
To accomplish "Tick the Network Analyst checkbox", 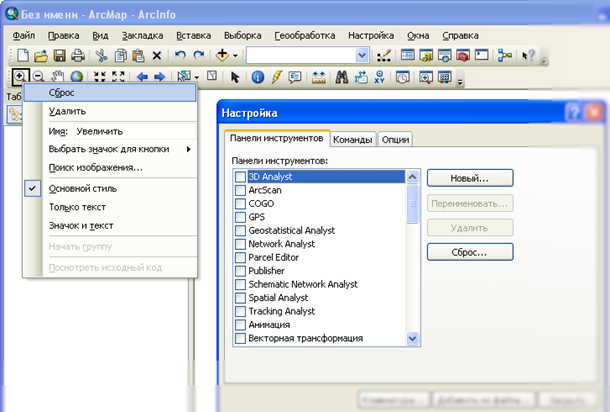I will point(240,244).
